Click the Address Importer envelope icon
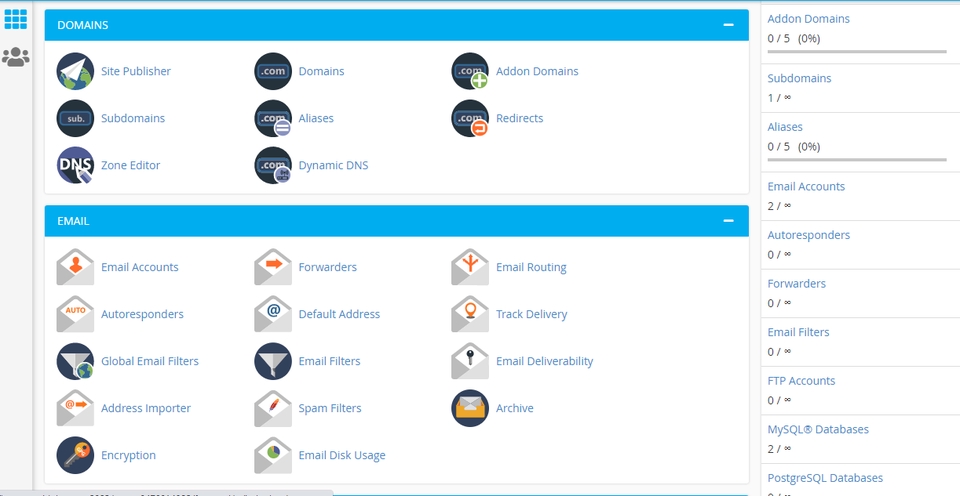The height and width of the screenshot is (496, 960). (75, 408)
